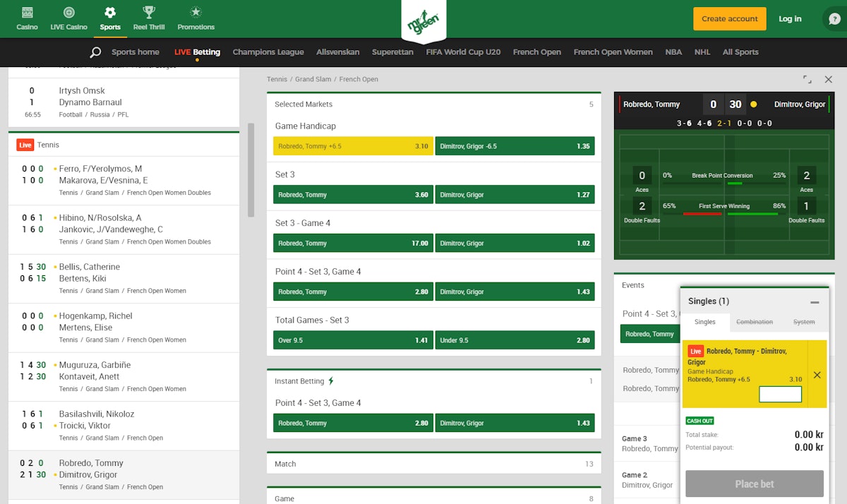The image size is (847, 504).
Task: Select Over 9.5 Total Games at 1.41
Action: point(353,340)
